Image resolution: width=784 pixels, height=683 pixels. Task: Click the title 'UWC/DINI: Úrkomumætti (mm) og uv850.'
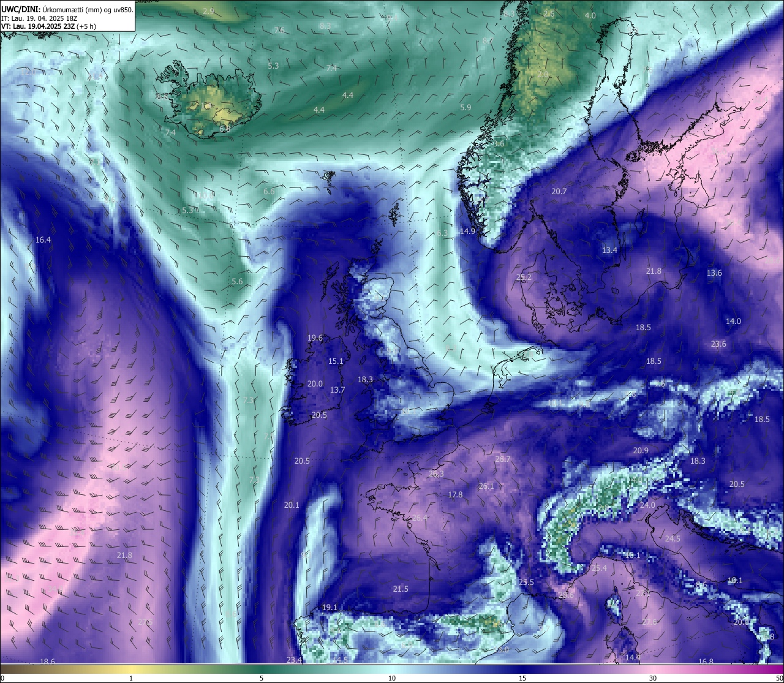click(67, 10)
